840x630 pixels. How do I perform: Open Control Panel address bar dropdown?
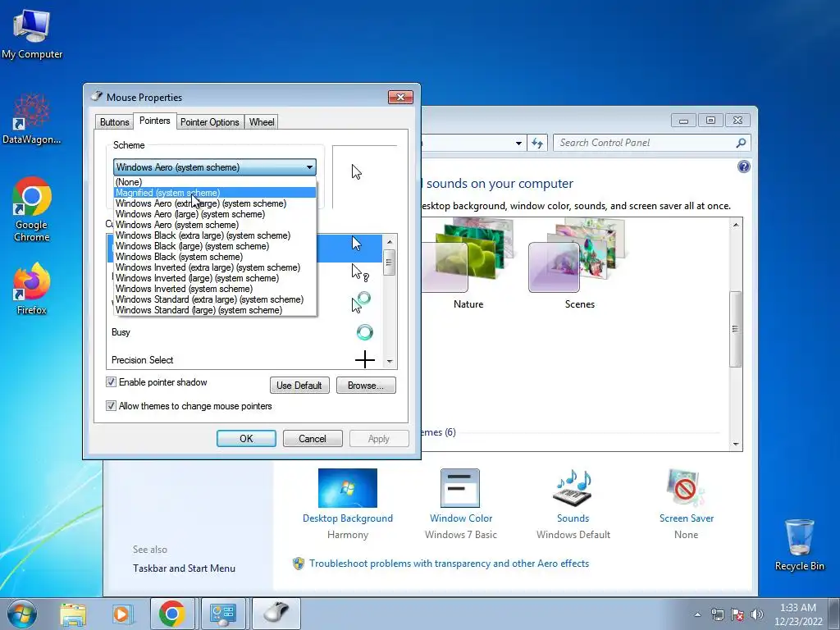518,143
